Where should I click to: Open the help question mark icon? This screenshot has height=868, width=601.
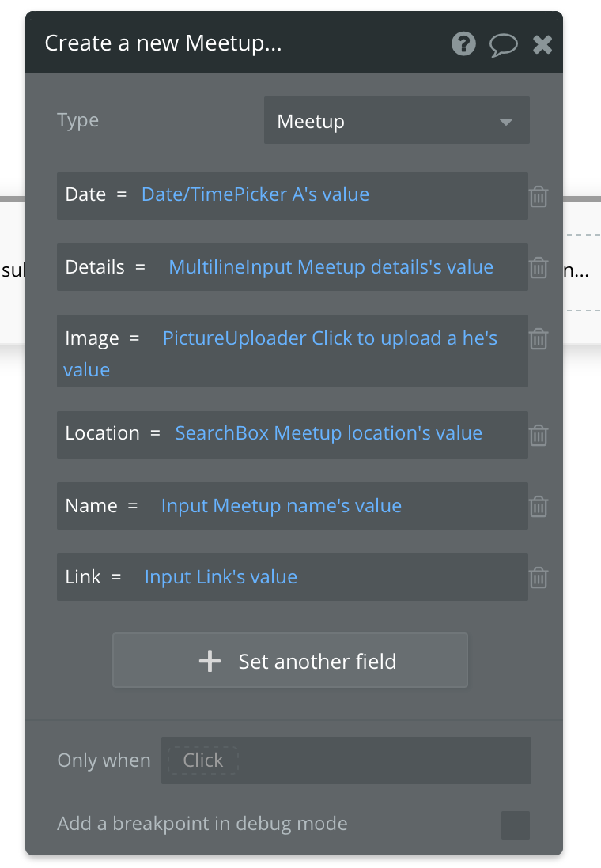(463, 43)
